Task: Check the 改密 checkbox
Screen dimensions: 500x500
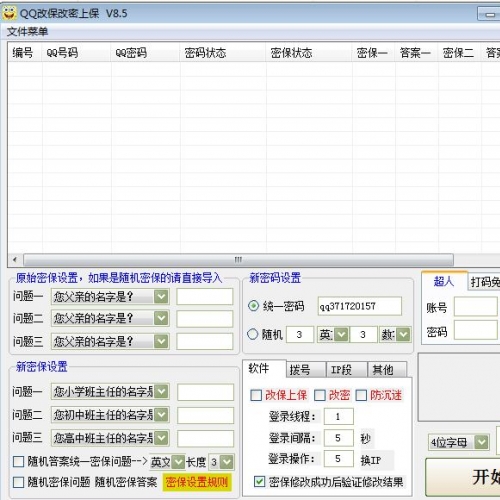Action: (320, 395)
